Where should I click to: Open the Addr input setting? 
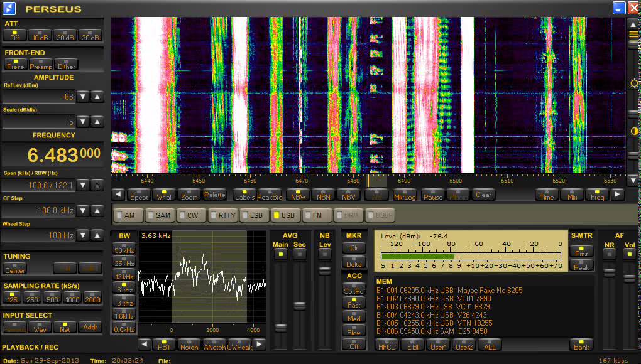[90, 326]
